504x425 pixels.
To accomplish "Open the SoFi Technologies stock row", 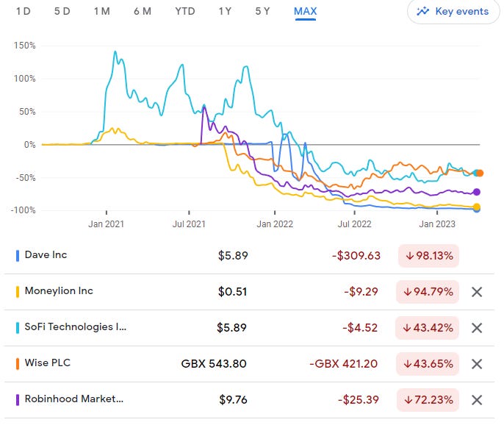I will [x=249, y=328].
